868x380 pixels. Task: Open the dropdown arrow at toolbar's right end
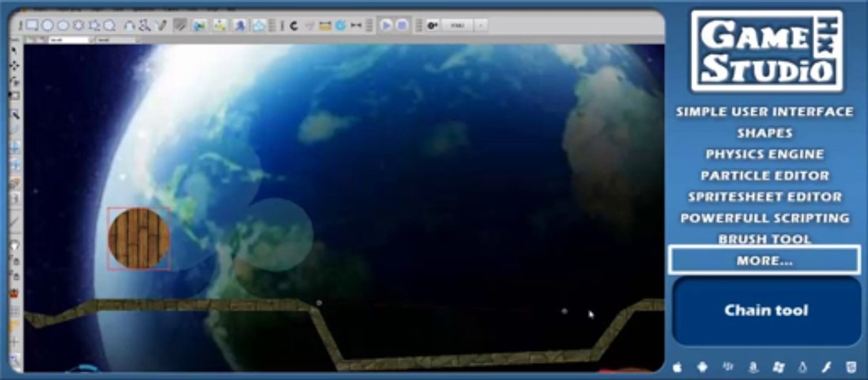click(481, 25)
